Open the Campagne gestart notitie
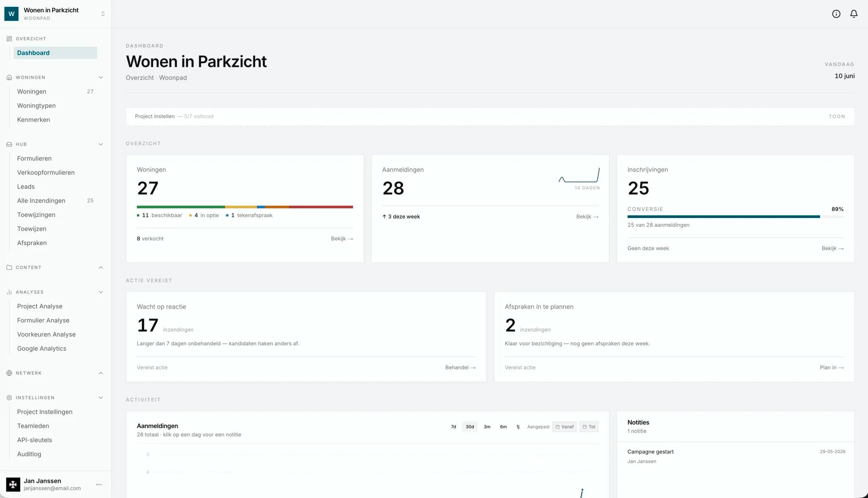 tap(736, 456)
